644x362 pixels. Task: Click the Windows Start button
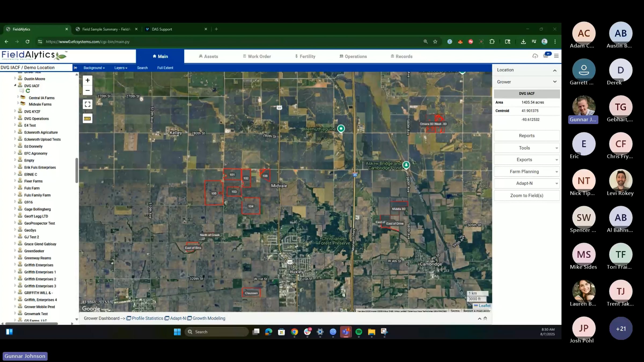click(x=177, y=332)
